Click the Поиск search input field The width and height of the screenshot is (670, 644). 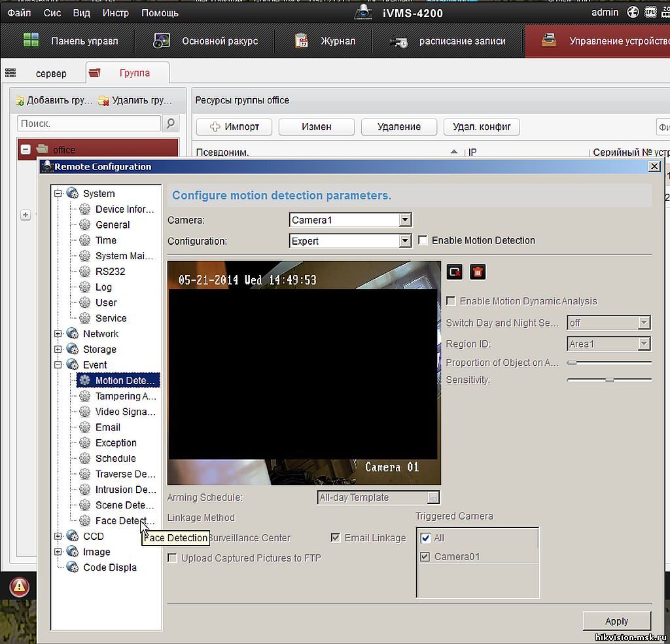pos(89,124)
